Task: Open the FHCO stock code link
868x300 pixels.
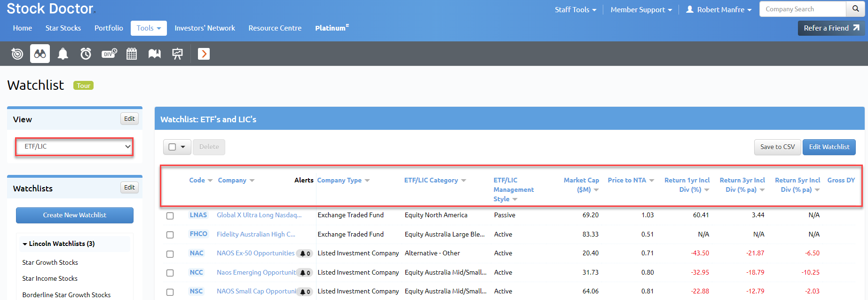Action: click(x=198, y=234)
